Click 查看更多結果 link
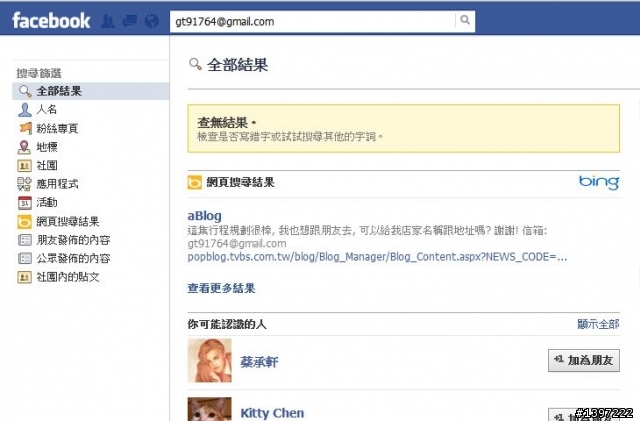Screen dimensions: 640x421 tap(221, 288)
